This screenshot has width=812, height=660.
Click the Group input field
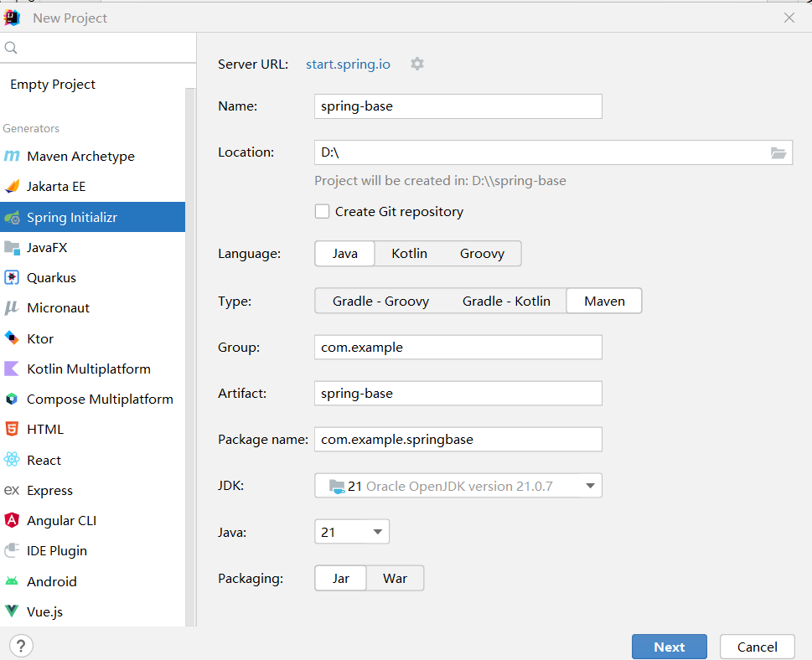458,347
